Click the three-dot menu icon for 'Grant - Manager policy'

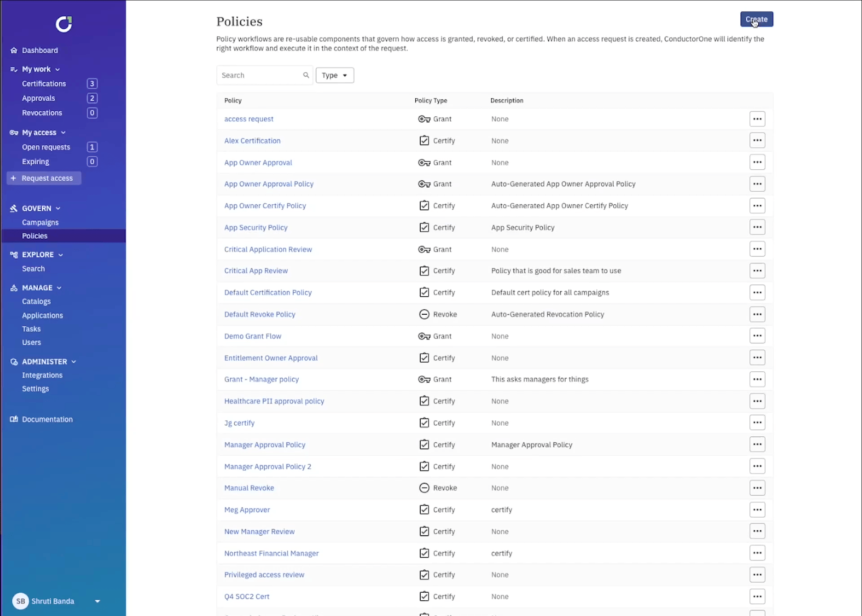click(x=757, y=378)
